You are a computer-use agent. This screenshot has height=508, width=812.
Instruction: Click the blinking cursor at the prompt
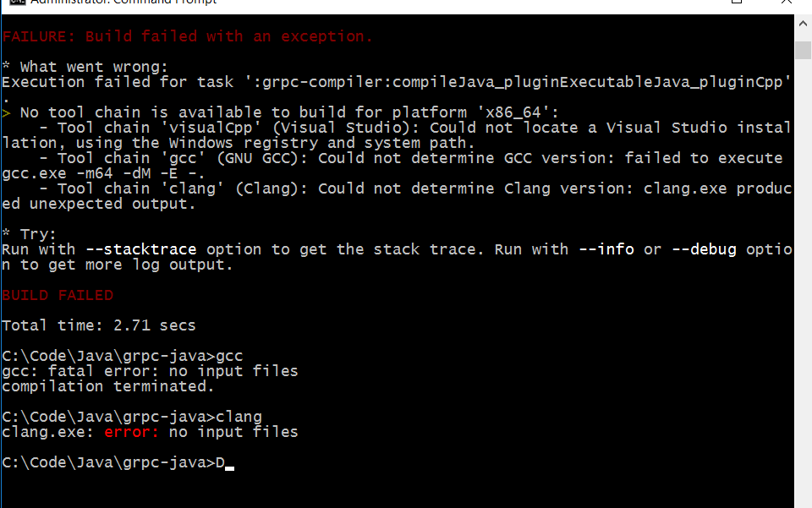[229, 468]
